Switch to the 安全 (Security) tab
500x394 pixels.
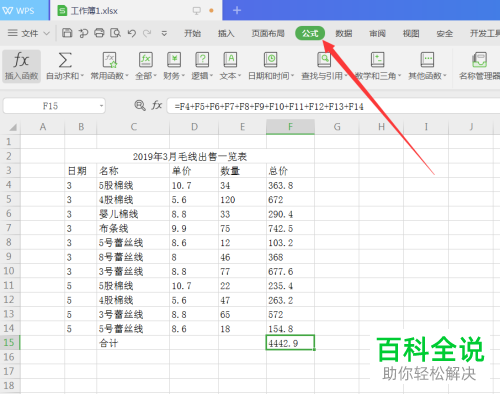point(445,33)
